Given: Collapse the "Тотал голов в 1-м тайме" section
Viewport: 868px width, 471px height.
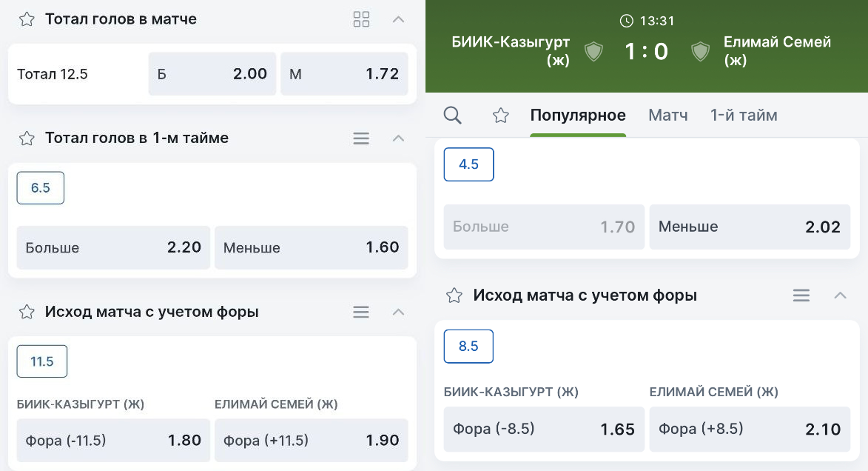Looking at the screenshot, I should 398,138.
